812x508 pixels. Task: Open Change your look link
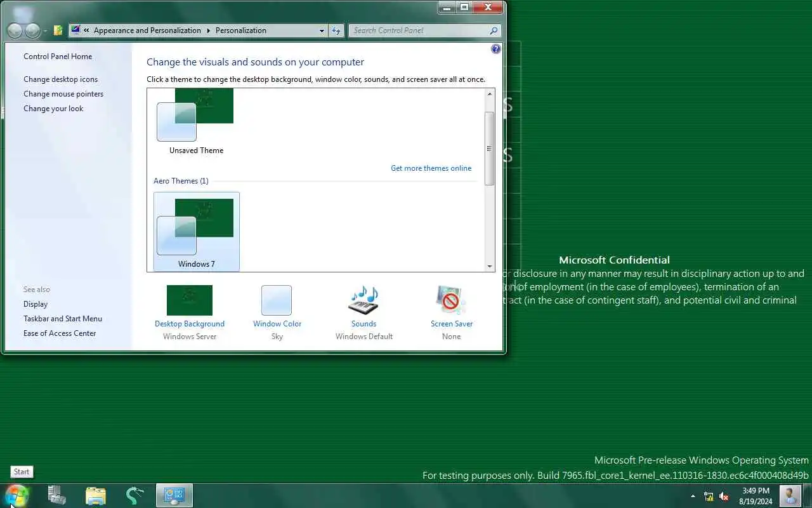[53, 109]
